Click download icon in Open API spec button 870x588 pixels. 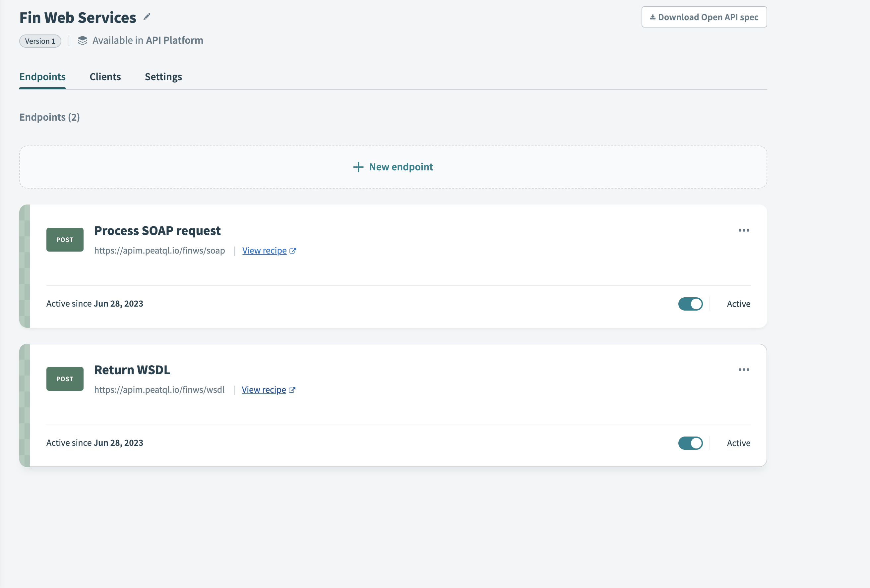652,17
